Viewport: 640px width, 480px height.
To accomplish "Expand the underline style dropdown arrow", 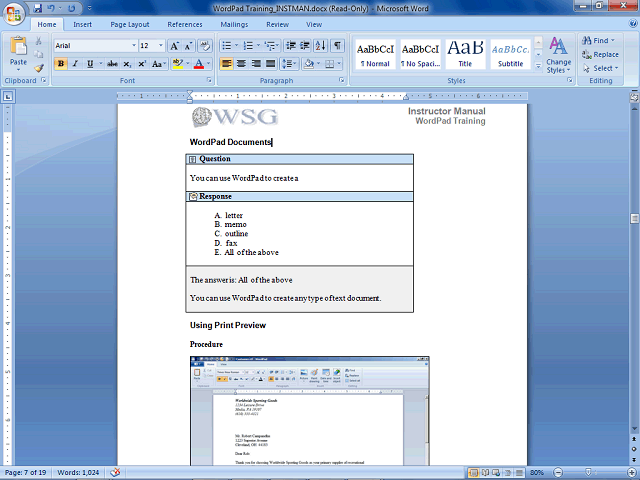I will click(x=100, y=64).
